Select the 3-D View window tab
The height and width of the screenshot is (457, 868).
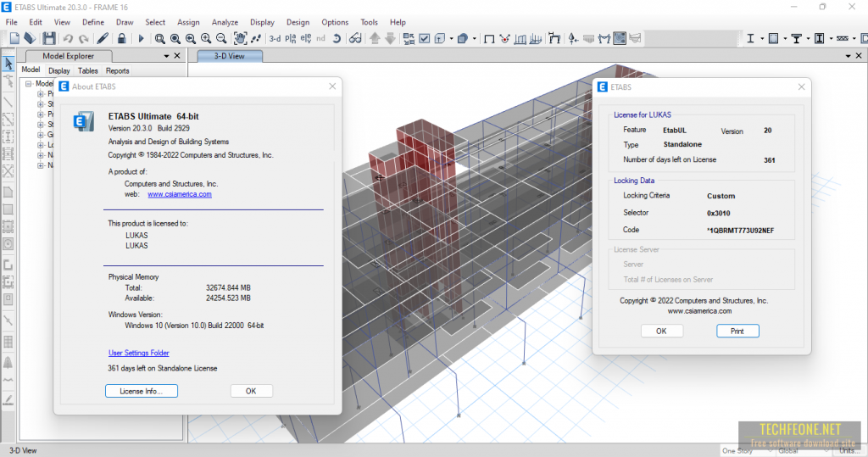tap(229, 56)
